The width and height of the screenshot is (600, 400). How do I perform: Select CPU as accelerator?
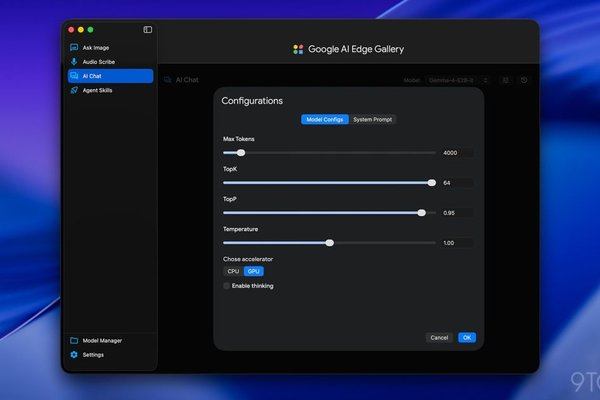pos(233,271)
